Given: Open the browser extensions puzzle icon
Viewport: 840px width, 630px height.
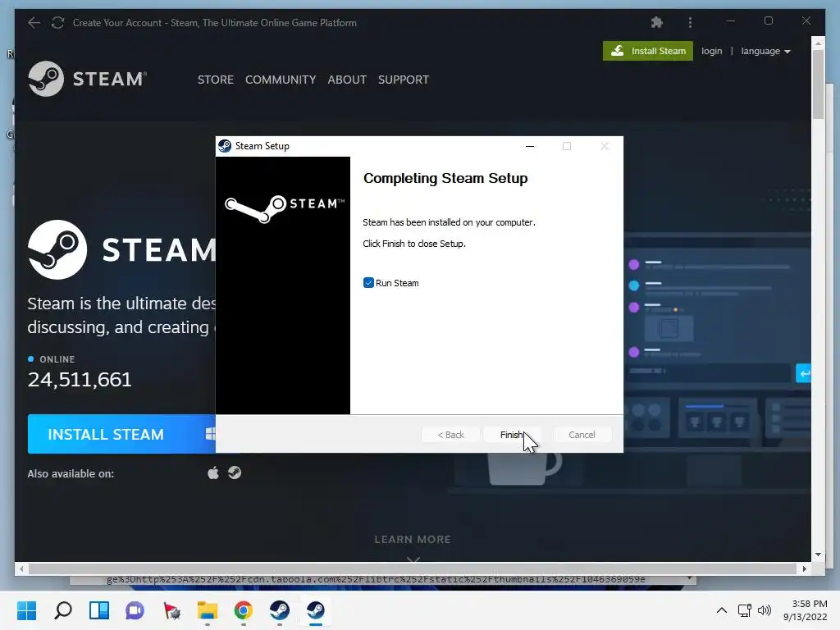Looking at the screenshot, I should coord(657,22).
